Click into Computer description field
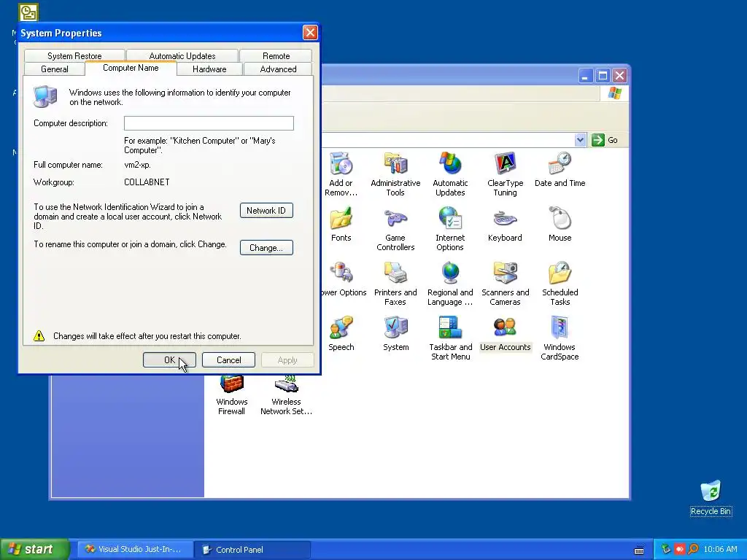This screenshot has width=747, height=560. [x=209, y=122]
